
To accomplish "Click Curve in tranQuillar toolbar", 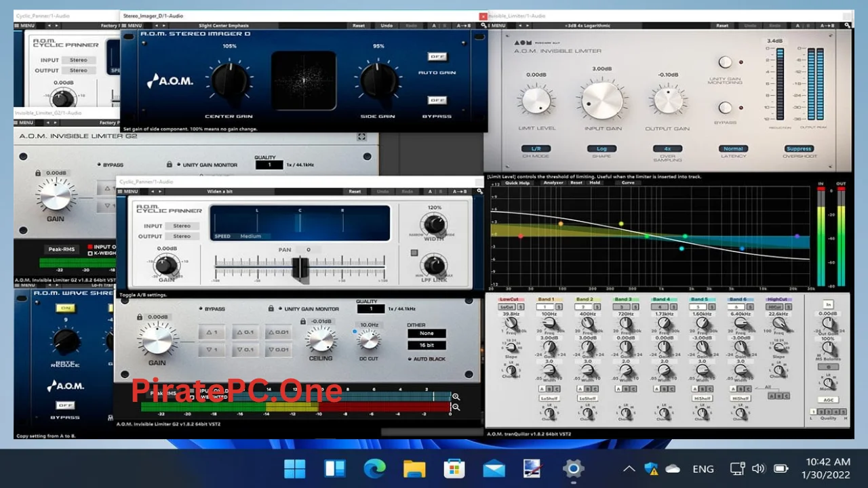I will pyautogui.click(x=628, y=182).
